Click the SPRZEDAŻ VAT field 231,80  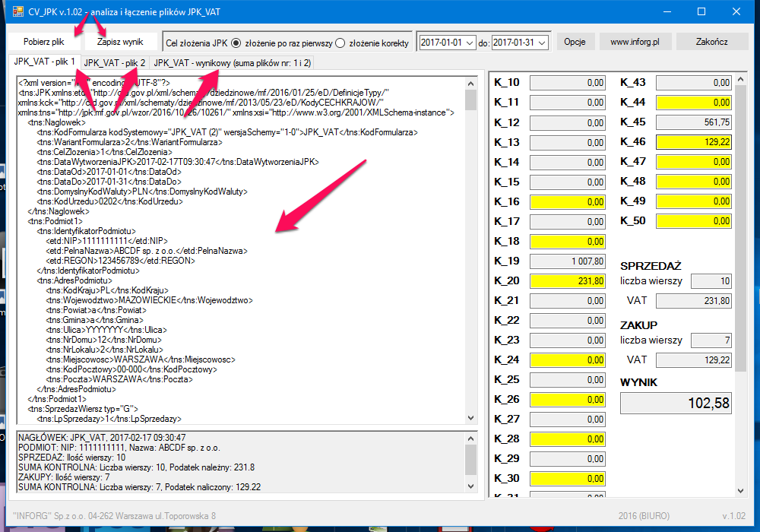694,301
